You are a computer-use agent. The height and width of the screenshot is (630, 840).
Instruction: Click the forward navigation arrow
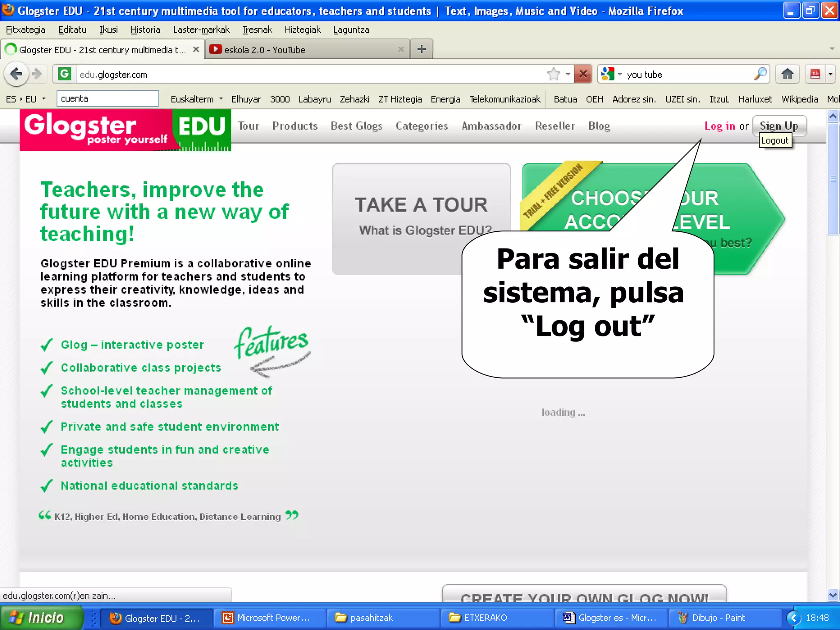(37, 74)
